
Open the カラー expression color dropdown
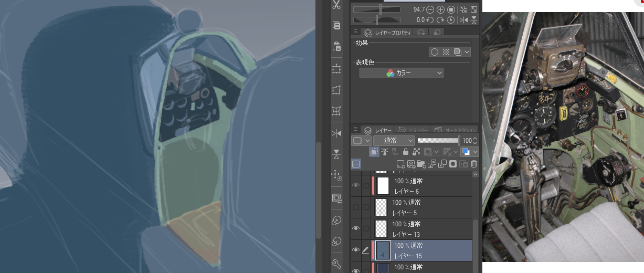point(402,73)
